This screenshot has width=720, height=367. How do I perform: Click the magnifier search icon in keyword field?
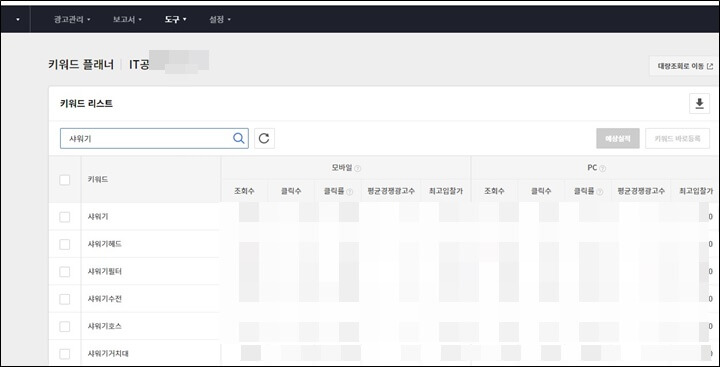tap(238, 138)
